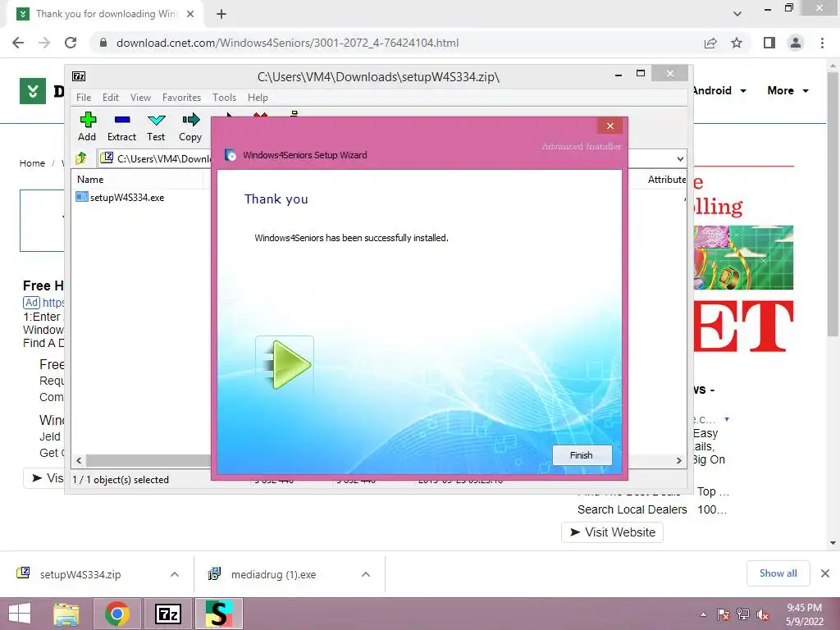Click the green CNET Download logo
840x630 pixels.
[33, 91]
